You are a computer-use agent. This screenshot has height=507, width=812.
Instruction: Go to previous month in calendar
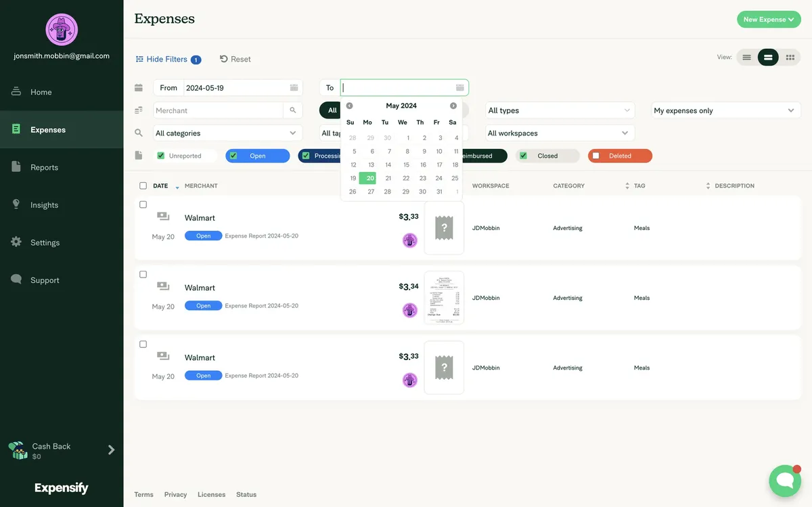pos(350,106)
